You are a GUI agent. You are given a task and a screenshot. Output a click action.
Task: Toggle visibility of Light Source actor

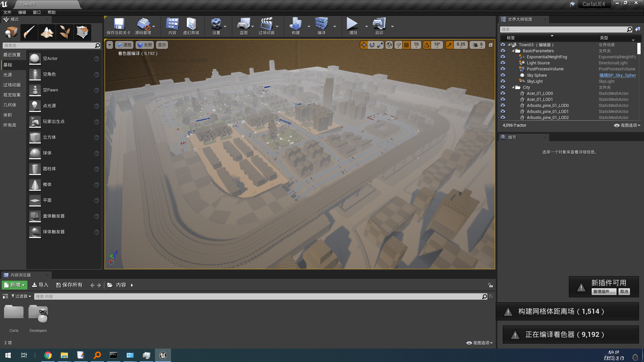click(x=502, y=63)
